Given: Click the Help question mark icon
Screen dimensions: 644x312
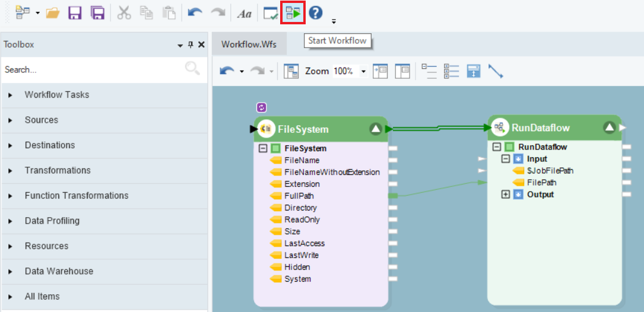Looking at the screenshot, I should click(316, 12).
